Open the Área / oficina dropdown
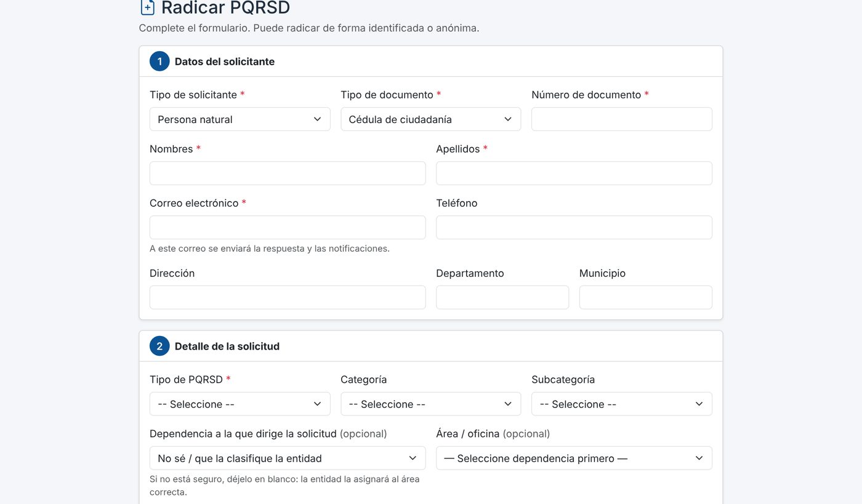 tap(574, 458)
